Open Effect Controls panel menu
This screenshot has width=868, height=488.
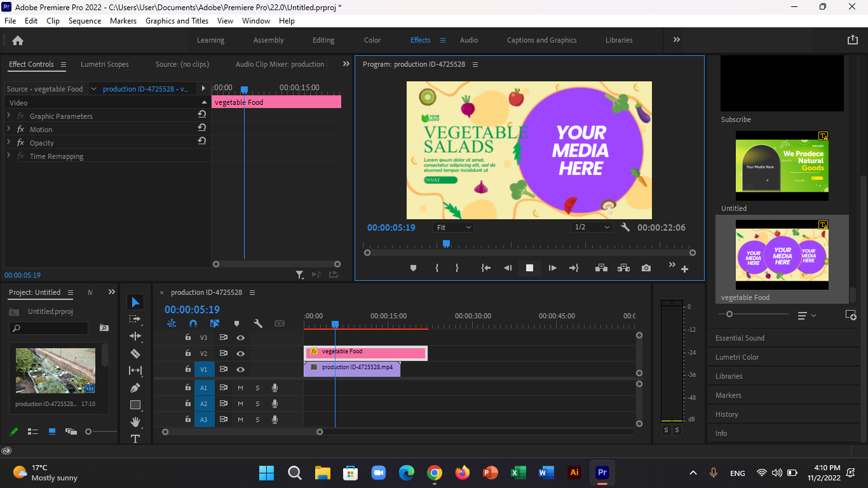[x=62, y=64]
